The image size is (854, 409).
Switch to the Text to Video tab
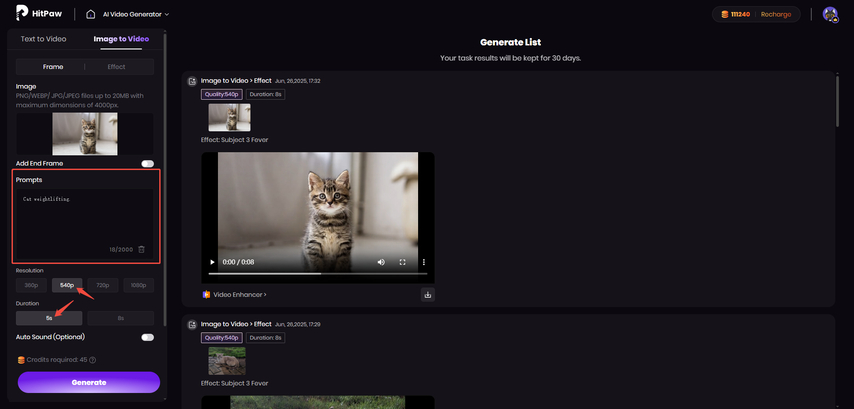click(x=44, y=39)
